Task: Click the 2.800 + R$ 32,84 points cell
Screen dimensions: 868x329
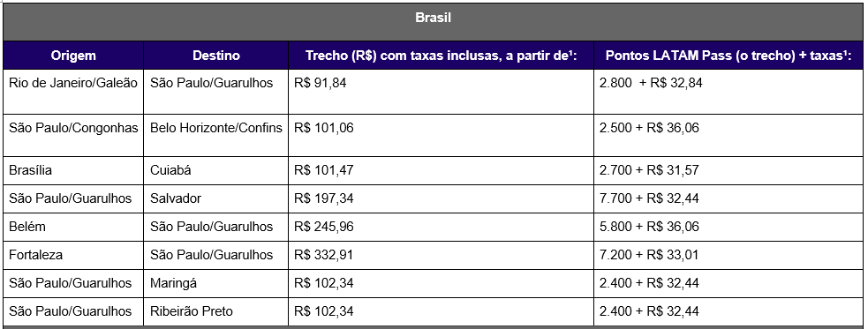Action: click(729, 92)
